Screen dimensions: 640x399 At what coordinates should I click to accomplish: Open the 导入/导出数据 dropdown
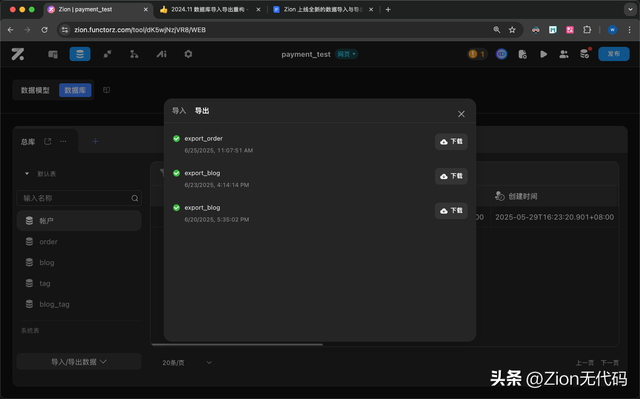coord(79,362)
